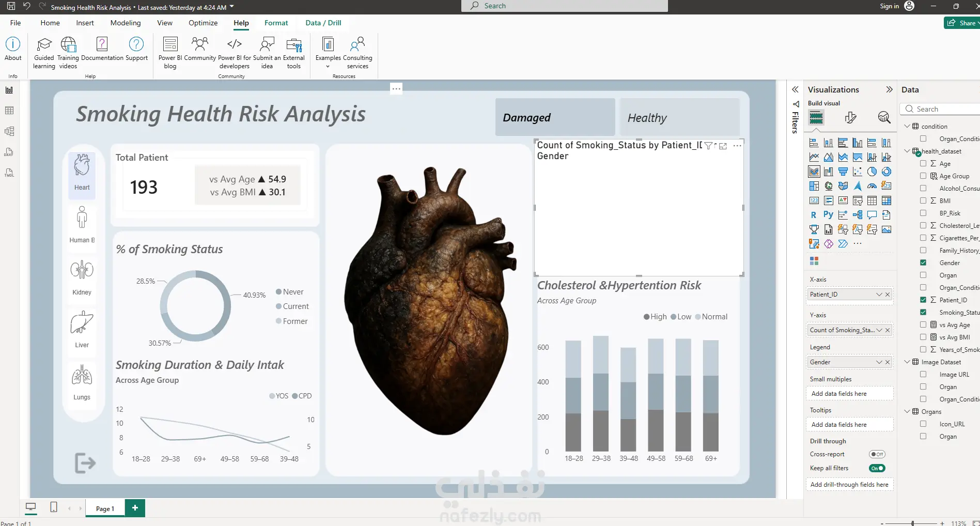Add a new report page
The height and width of the screenshot is (526, 980).
135,508
